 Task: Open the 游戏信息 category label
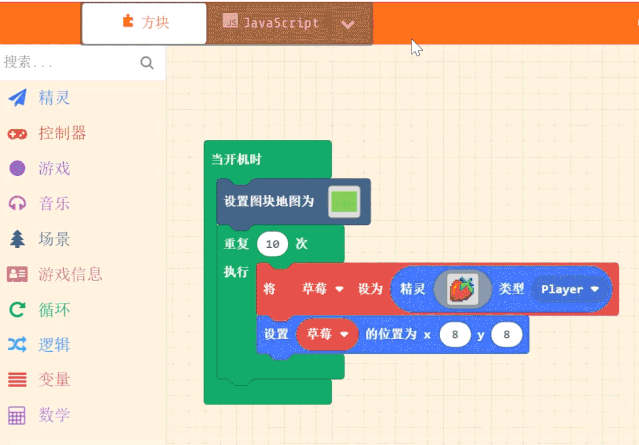(x=70, y=274)
